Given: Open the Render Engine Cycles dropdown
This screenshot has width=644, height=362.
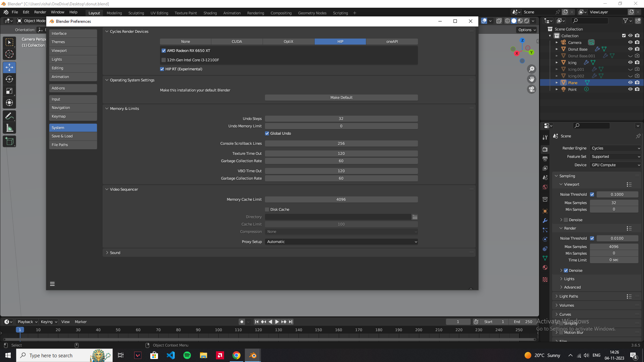Looking at the screenshot, I should (x=615, y=148).
